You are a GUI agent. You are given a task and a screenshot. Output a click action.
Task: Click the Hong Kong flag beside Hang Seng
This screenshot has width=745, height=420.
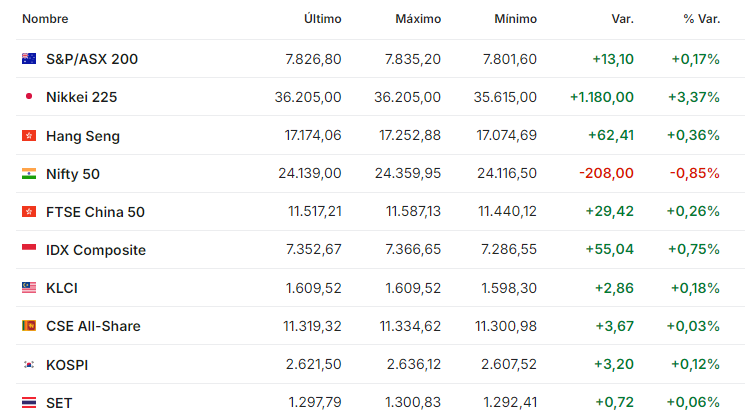[29, 136]
